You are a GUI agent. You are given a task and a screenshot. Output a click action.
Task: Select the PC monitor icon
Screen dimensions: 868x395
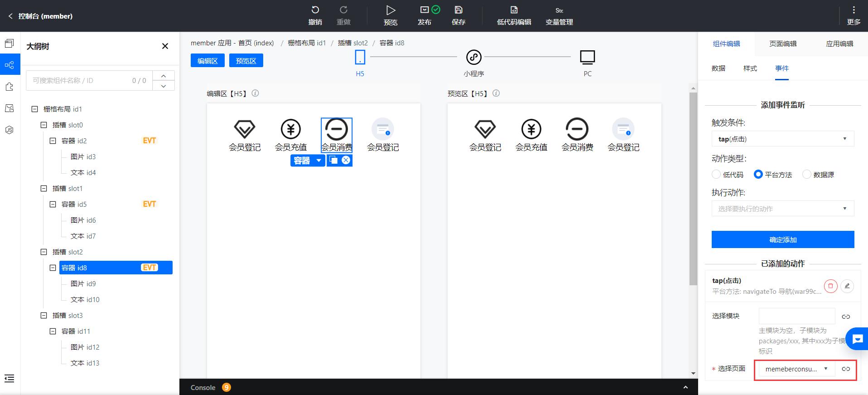point(588,58)
